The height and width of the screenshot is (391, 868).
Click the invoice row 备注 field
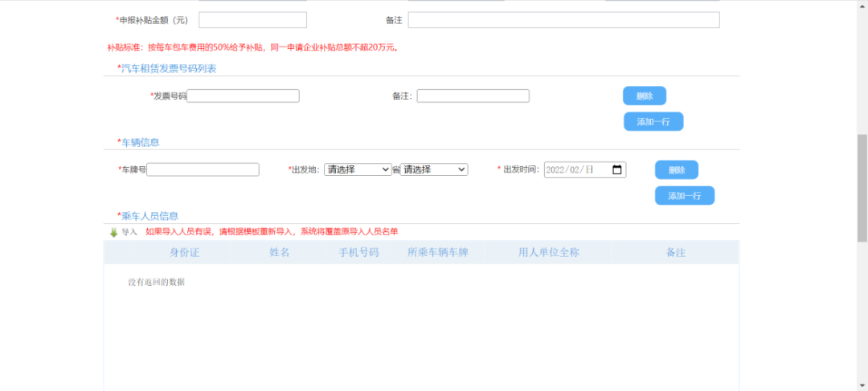tap(473, 96)
